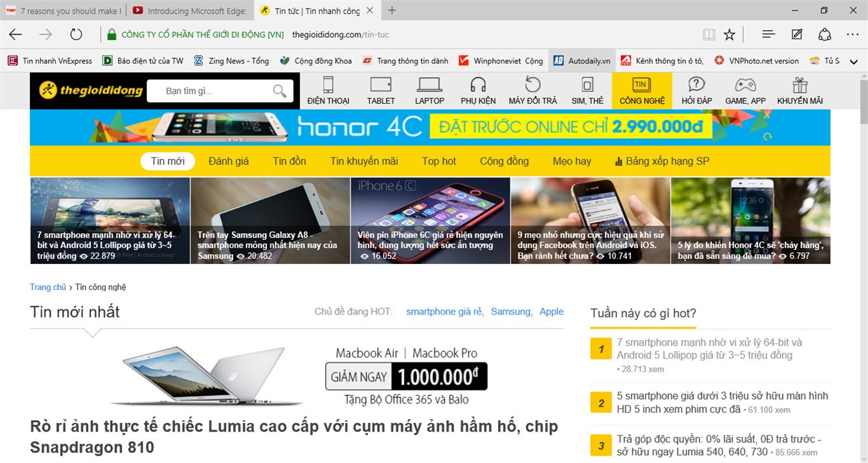Click Trang chủ breadcrumb link

(48, 287)
